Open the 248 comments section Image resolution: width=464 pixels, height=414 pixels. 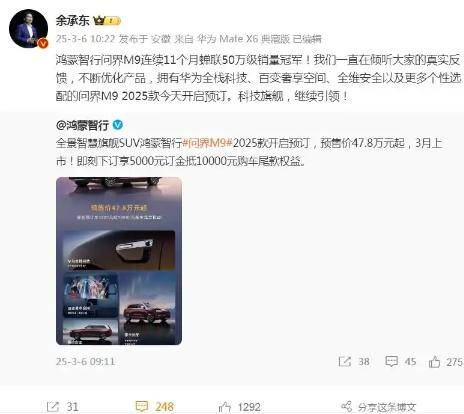coord(155,407)
